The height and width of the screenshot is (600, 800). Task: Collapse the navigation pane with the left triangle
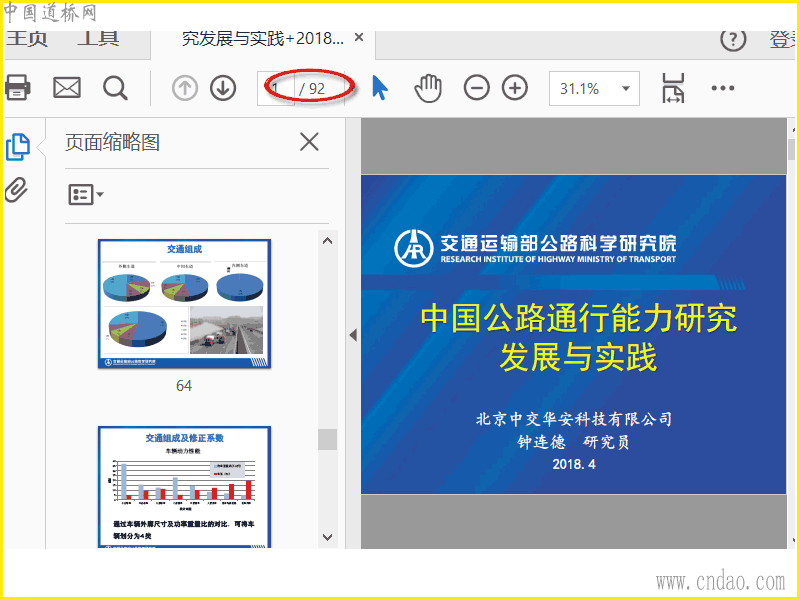353,335
